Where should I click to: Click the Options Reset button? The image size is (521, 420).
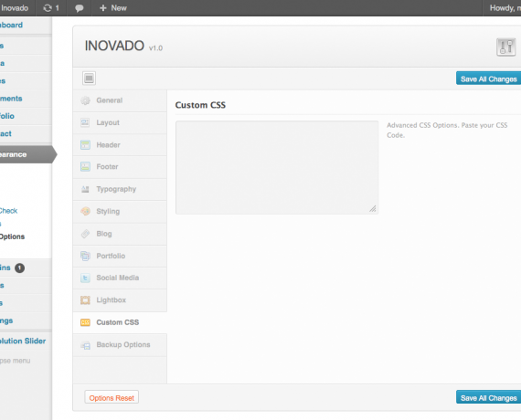point(112,397)
